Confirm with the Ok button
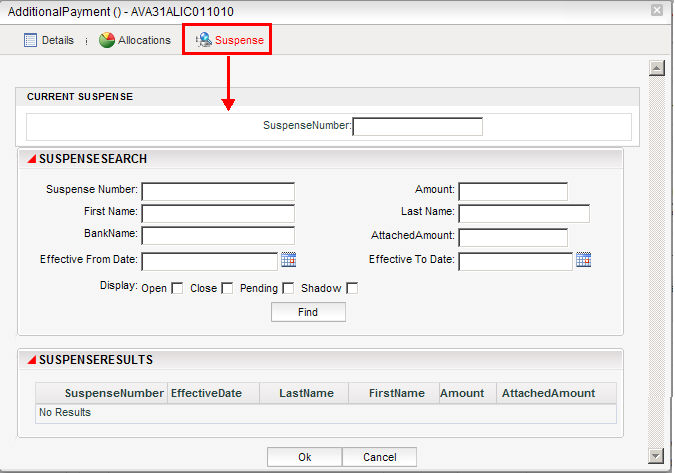 click(304, 457)
